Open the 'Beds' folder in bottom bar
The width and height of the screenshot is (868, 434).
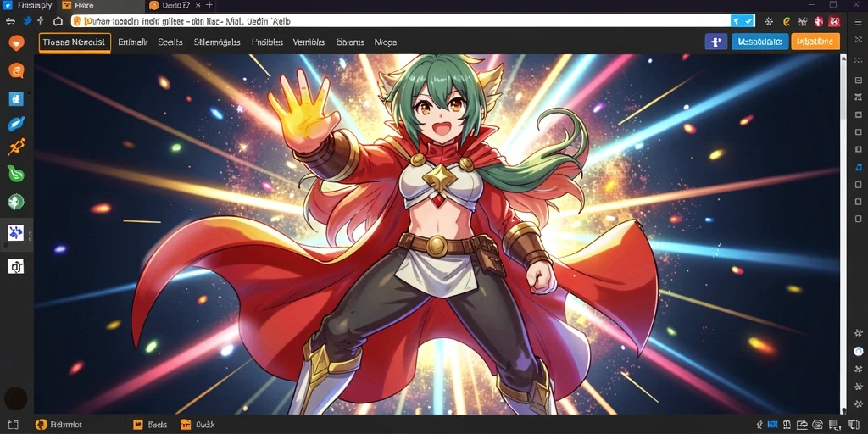click(x=150, y=425)
